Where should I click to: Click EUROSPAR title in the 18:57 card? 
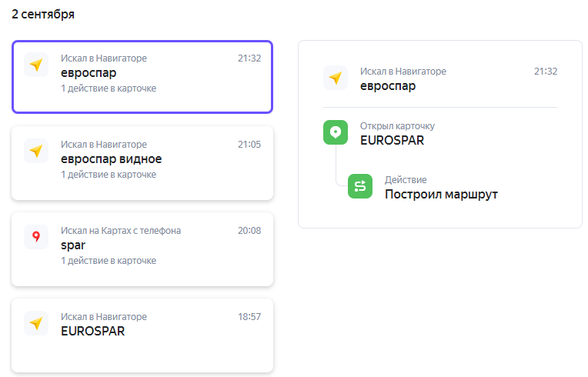click(x=92, y=331)
